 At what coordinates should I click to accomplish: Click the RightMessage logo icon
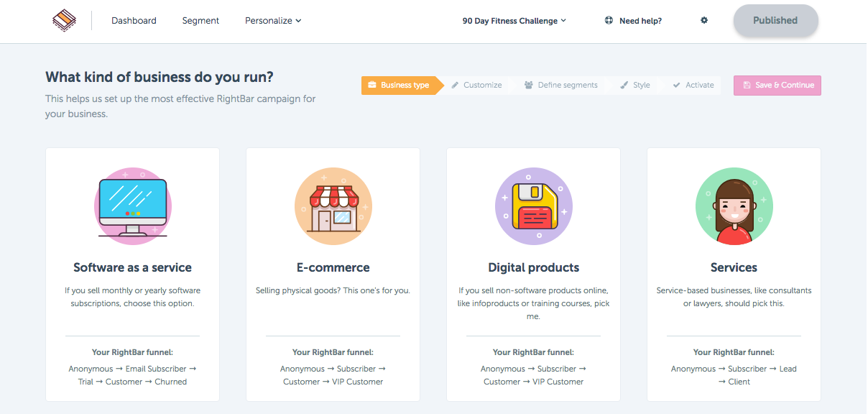pos(64,20)
